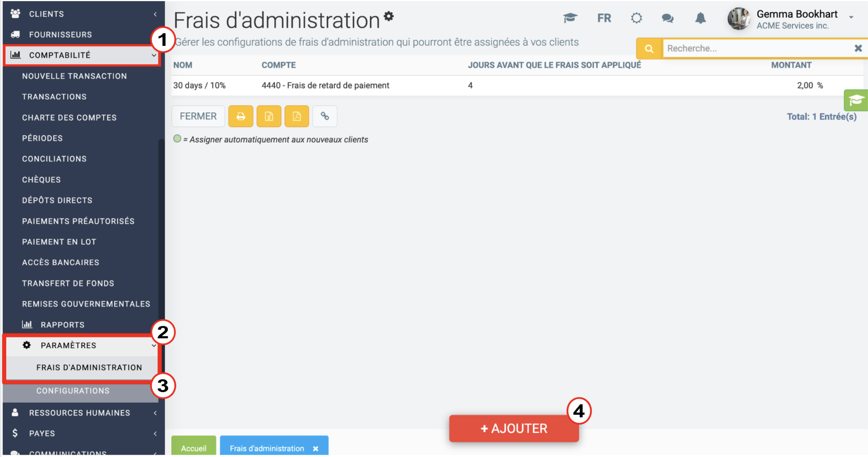Click the yellow search magnifier button

click(649, 48)
